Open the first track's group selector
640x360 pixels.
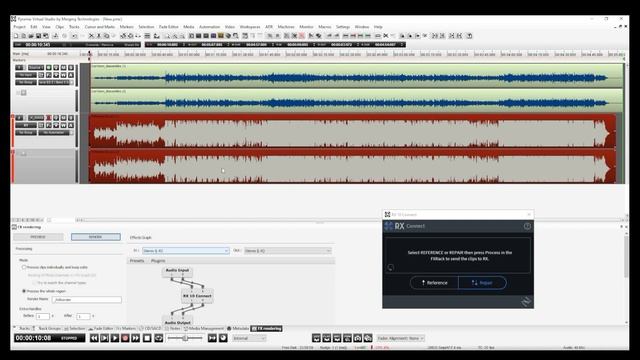pyautogui.click(x=26, y=82)
